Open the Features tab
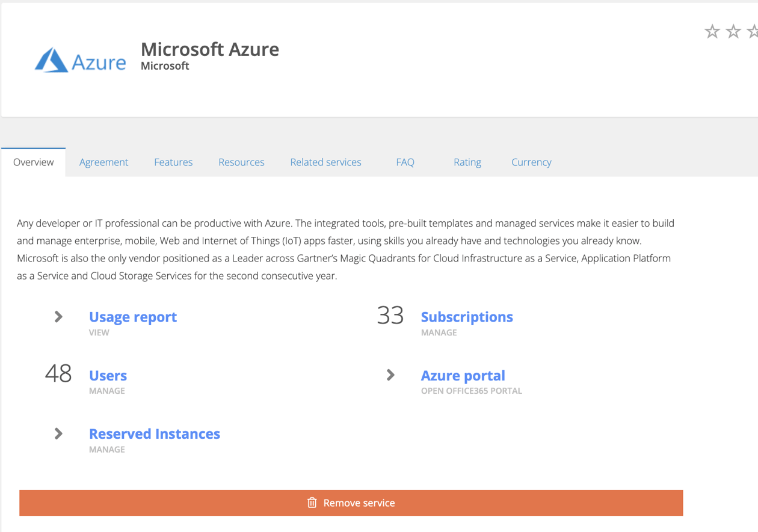This screenshot has height=532, width=758. tap(173, 162)
